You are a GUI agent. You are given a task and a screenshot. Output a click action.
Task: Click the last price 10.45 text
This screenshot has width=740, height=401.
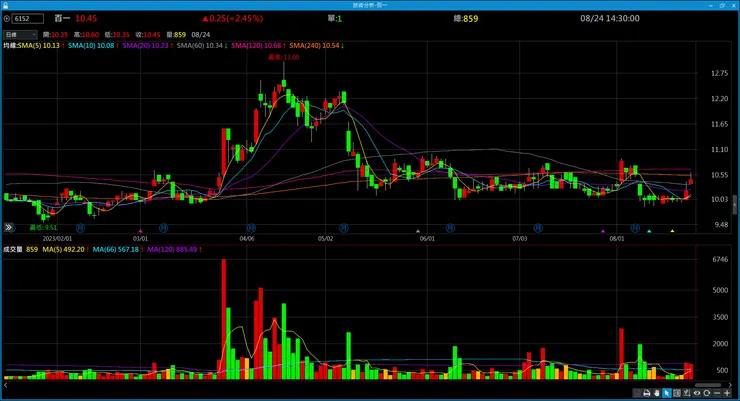point(86,18)
